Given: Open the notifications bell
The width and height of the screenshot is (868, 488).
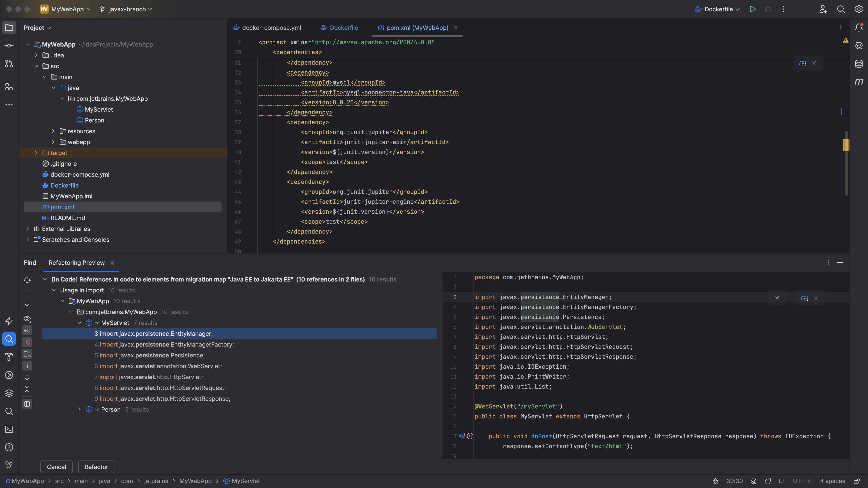Looking at the screenshot, I should tap(859, 28).
